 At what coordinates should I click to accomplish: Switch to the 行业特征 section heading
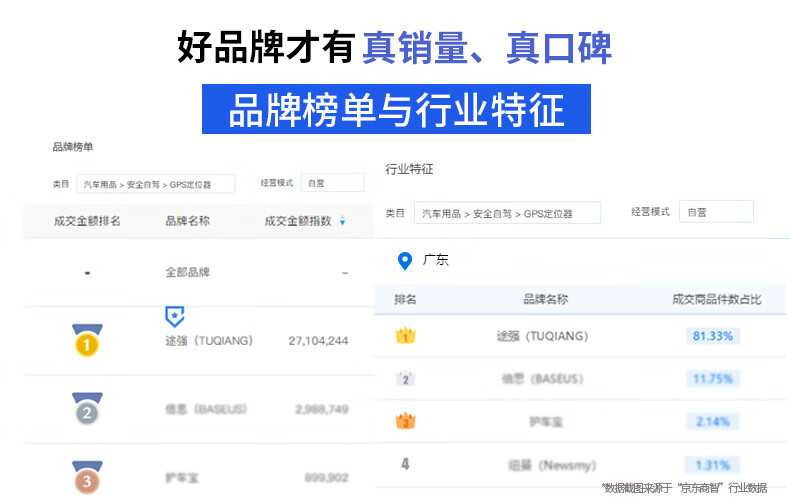pos(409,169)
